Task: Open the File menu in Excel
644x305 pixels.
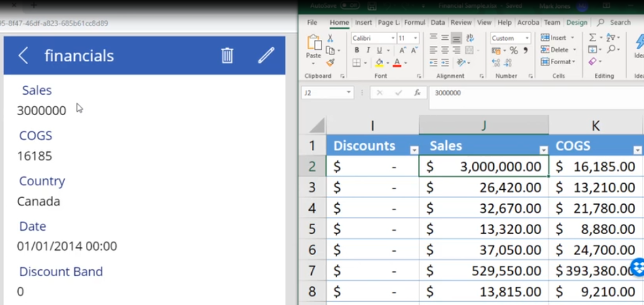Action: coord(312,23)
